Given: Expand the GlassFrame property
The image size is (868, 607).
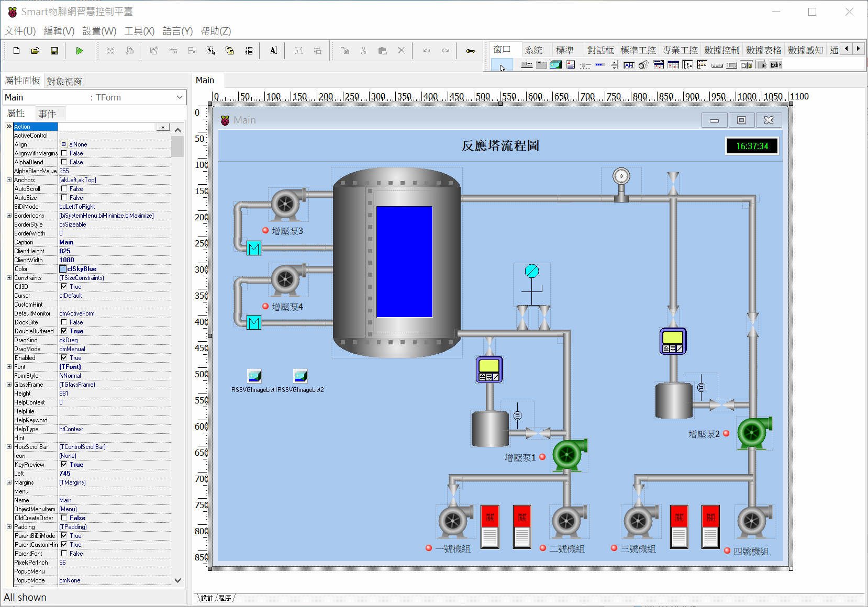Looking at the screenshot, I should click(x=9, y=385).
